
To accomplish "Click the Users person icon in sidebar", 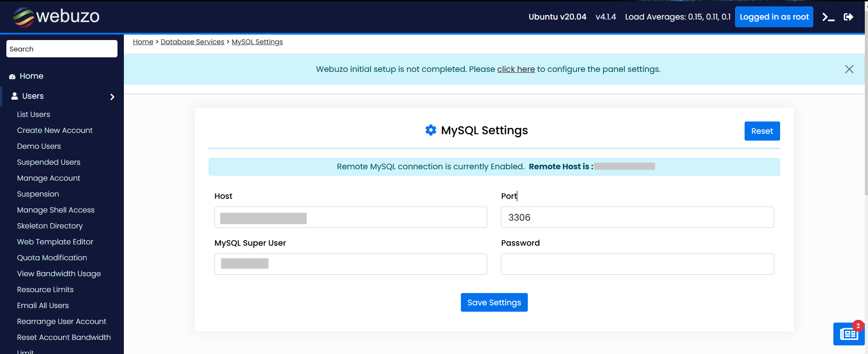I will point(15,96).
